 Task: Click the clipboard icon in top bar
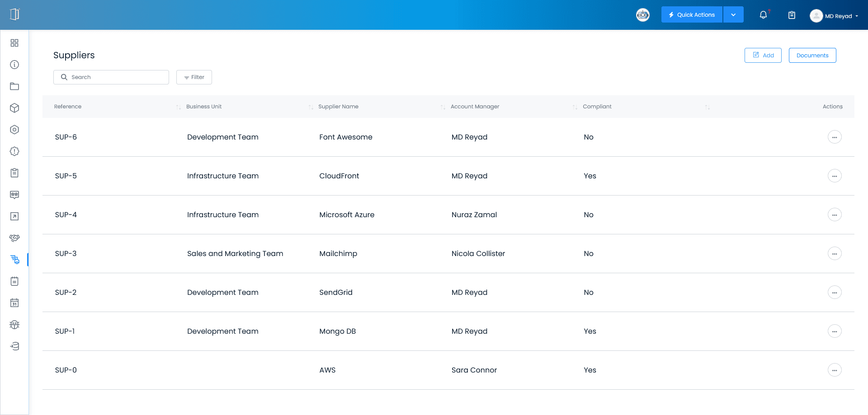(792, 15)
